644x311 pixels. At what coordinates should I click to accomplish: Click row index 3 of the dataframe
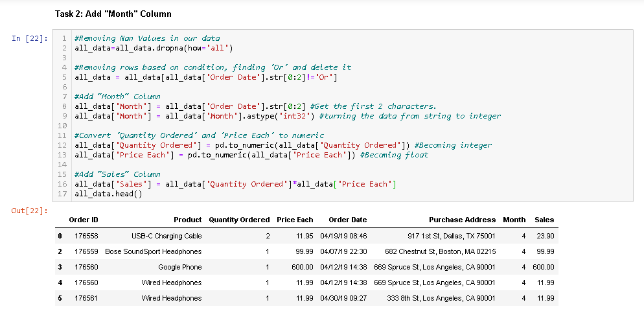pos(60,267)
